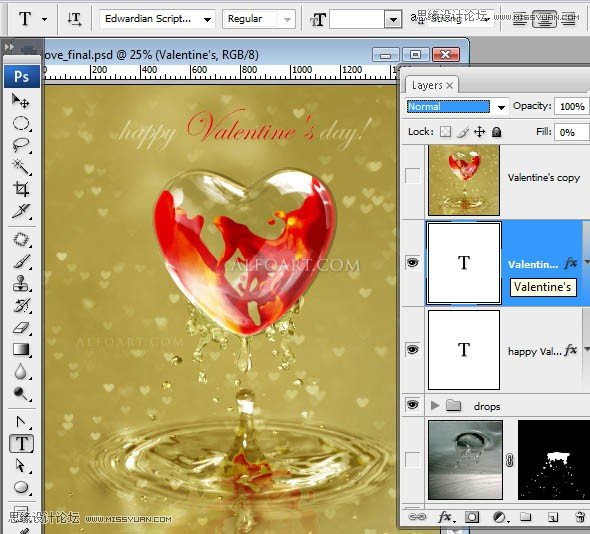Select the water drop layer mask thumbnail
Image resolution: width=590 pixels, height=534 pixels.
point(554,460)
